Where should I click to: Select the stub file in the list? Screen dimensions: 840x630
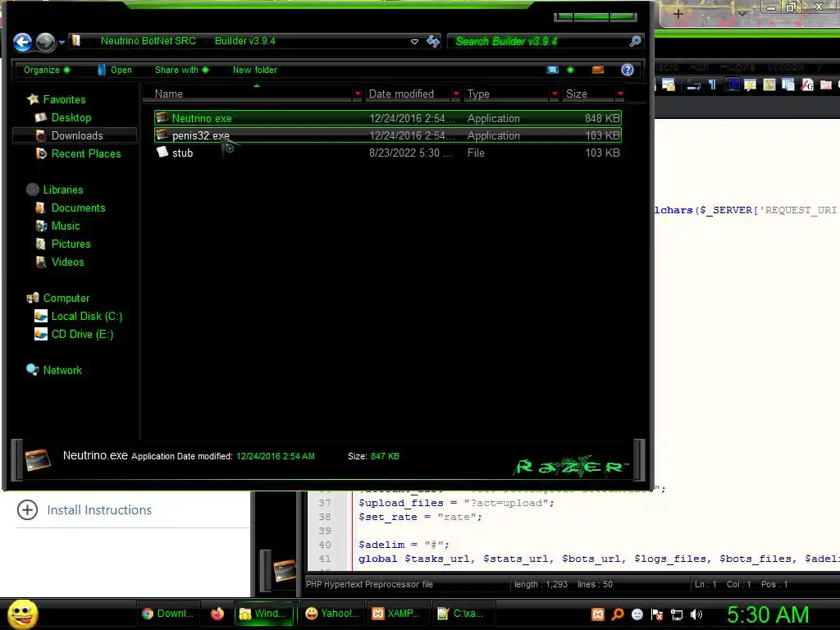[388, 153]
